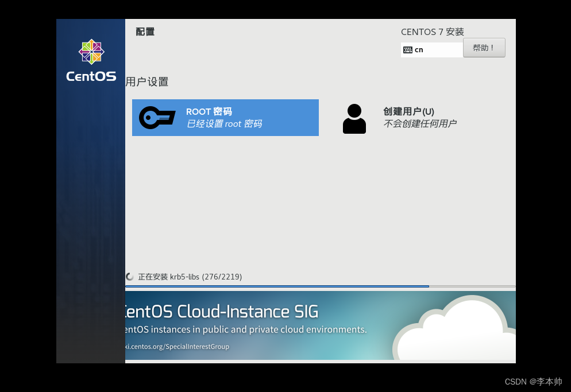The height and width of the screenshot is (392, 571).
Task: Click the installation progress bar
Action: [x=321, y=286]
